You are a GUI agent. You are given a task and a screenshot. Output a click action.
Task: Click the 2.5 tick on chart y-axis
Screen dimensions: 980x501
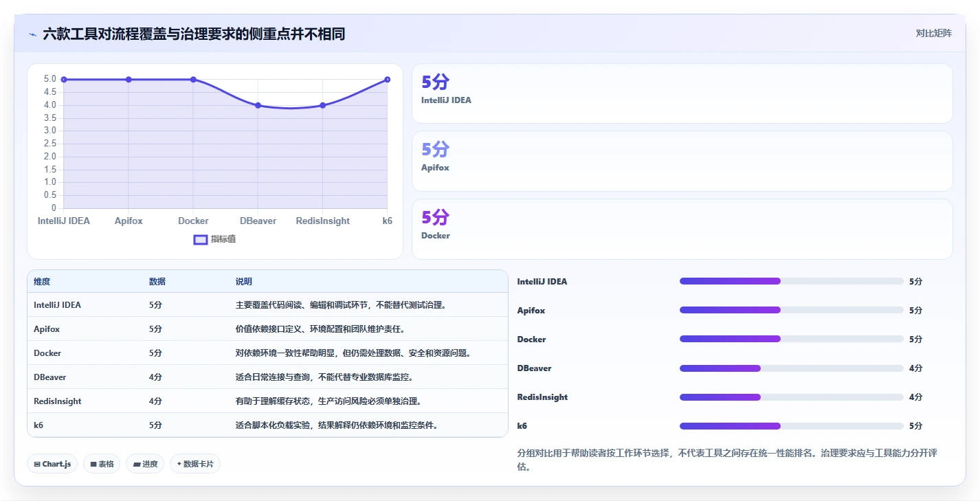(49, 144)
